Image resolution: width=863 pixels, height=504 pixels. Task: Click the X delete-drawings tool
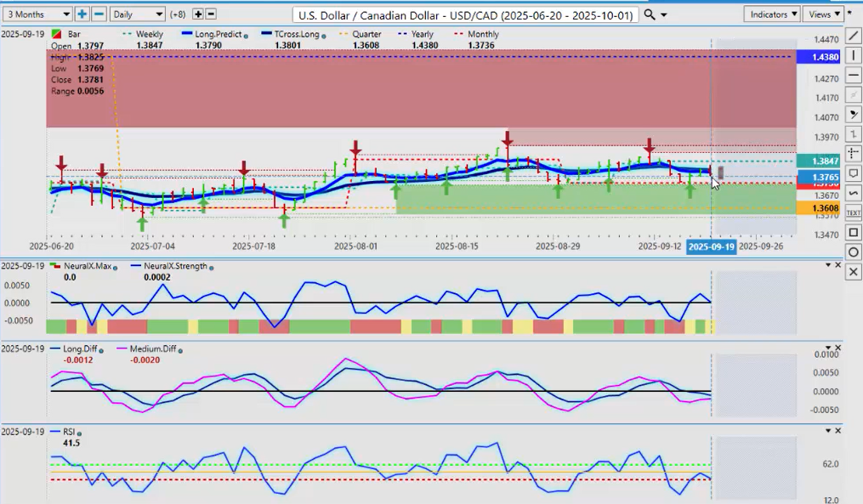853,272
